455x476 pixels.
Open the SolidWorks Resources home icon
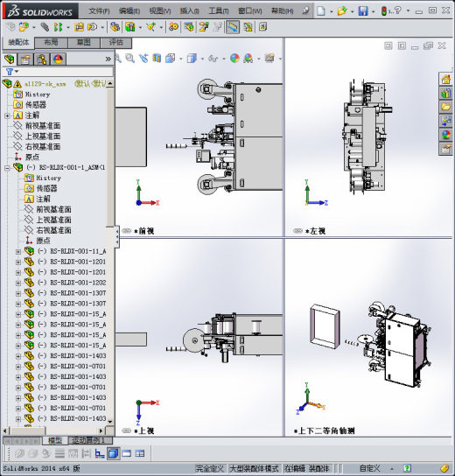[x=445, y=80]
